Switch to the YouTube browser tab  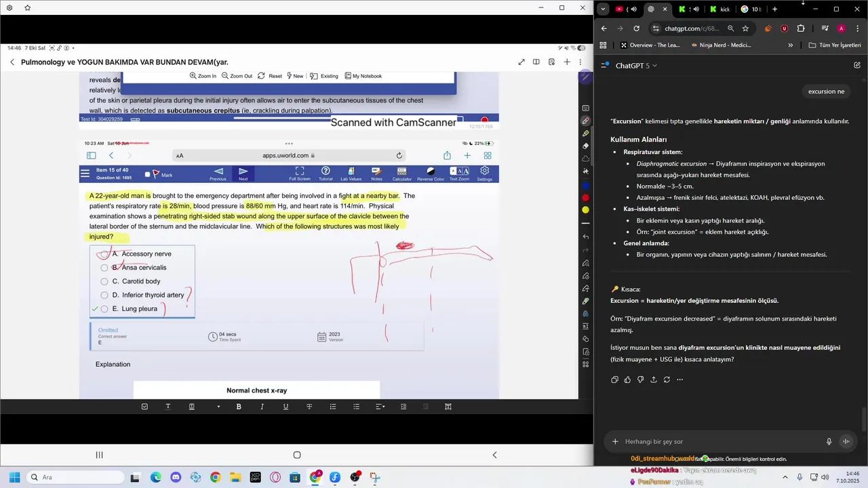coord(625,9)
